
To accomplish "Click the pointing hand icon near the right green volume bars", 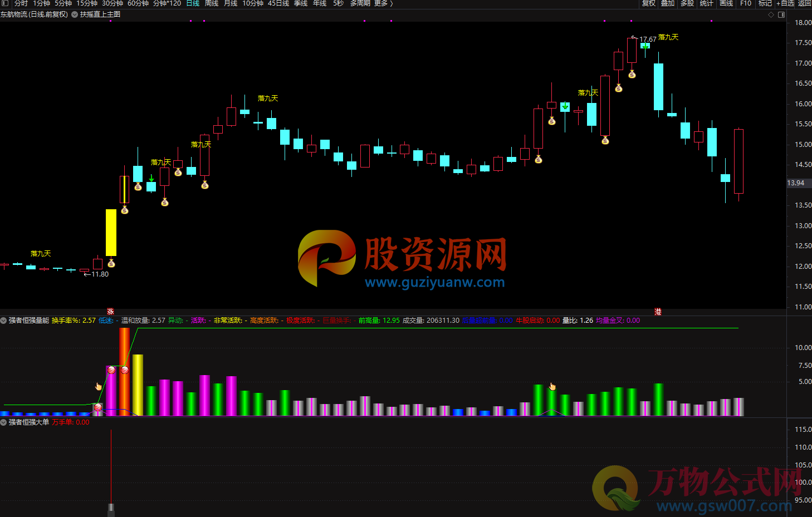I will coord(552,386).
